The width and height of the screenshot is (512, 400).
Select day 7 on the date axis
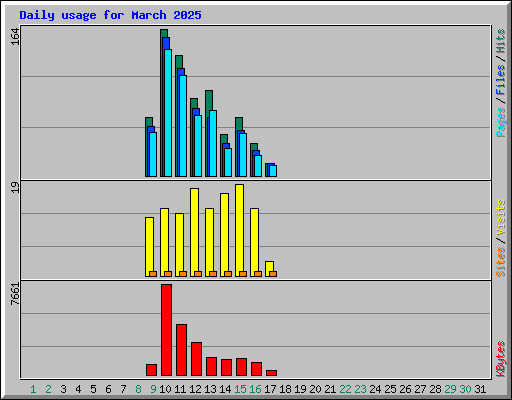(x=123, y=389)
